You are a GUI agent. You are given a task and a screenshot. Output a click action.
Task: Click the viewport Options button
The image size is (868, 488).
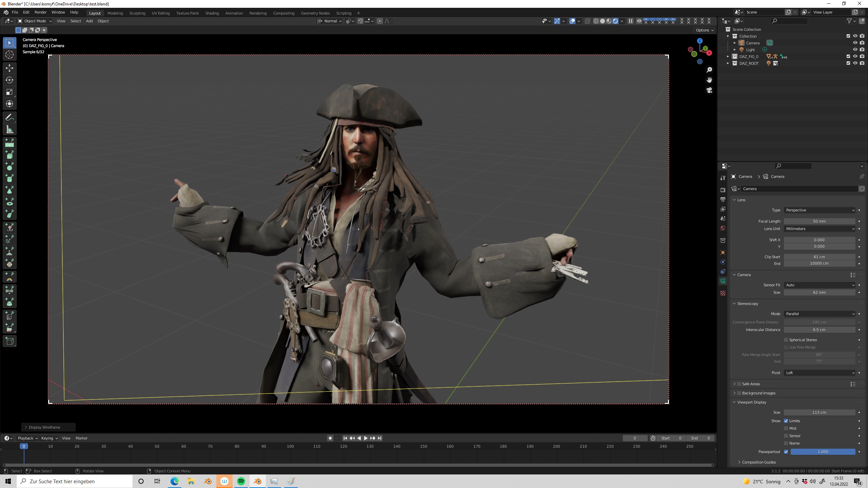pyautogui.click(x=704, y=30)
